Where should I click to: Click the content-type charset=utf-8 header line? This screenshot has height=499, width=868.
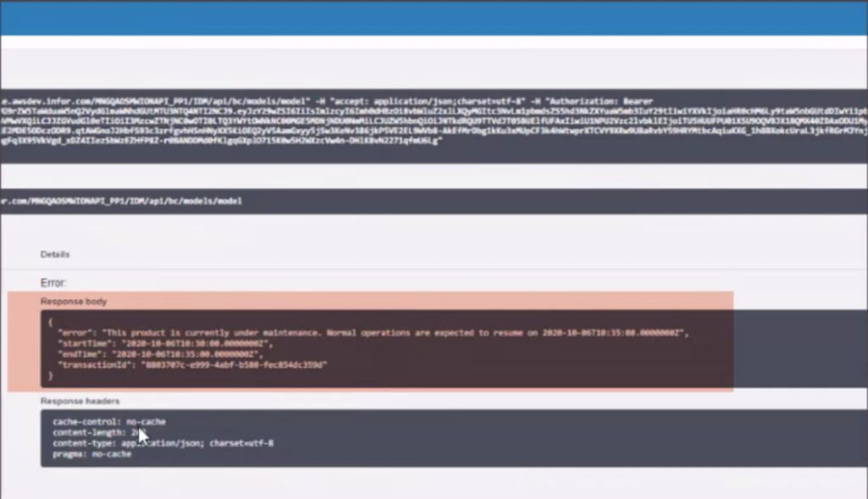163,443
